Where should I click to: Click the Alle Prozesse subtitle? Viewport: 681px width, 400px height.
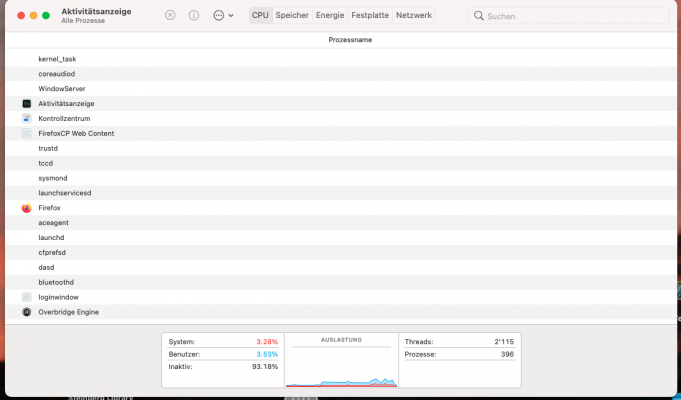(x=83, y=21)
